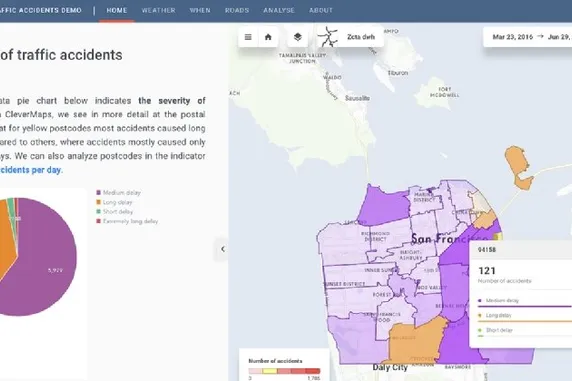
Task: Click the Short delay row in the tooltip
Action: coord(525,332)
